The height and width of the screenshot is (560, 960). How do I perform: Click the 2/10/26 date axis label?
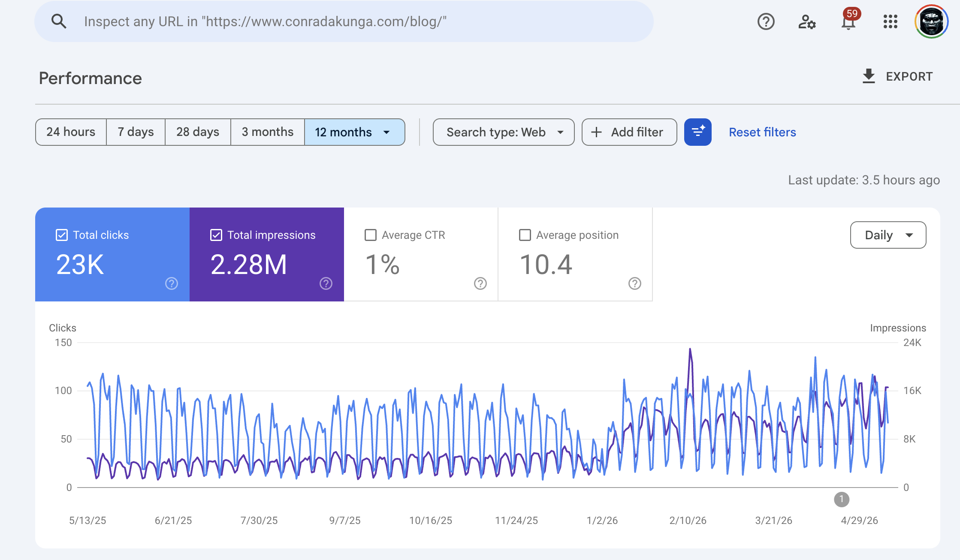pyautogui.click(x=688, y=521)
